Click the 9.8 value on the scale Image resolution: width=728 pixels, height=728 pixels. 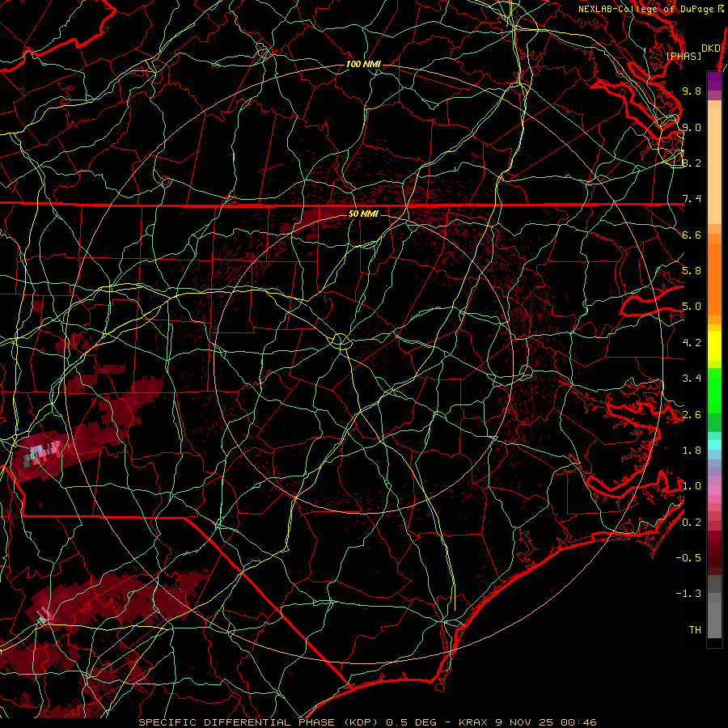pyautogui.click(x=692, y=91)
